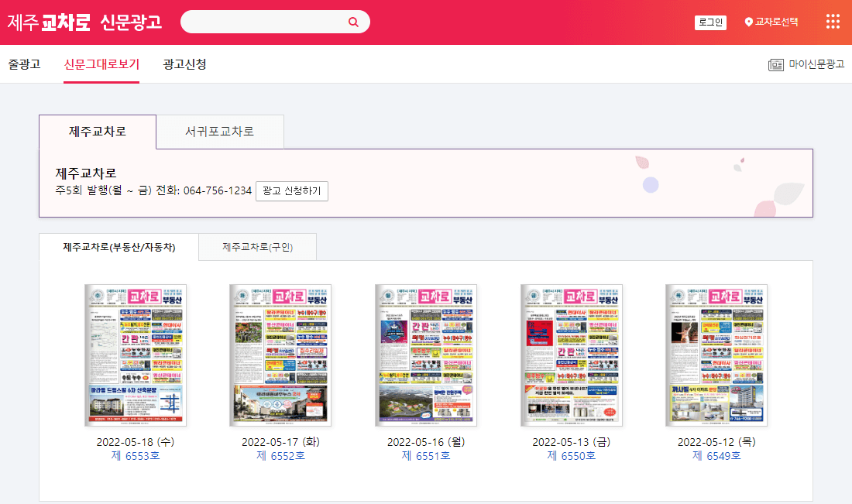Open issue 제 6552호

tap(280, 457)
